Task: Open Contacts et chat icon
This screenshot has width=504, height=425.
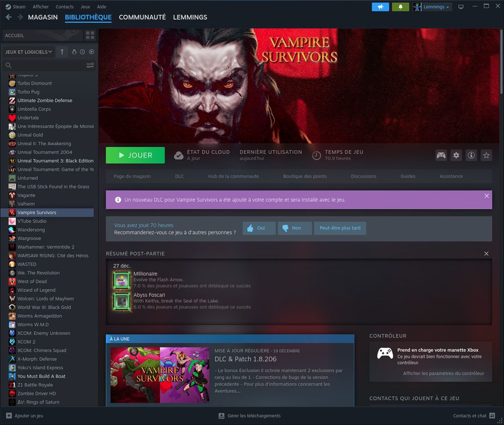Action: point(492,416)
